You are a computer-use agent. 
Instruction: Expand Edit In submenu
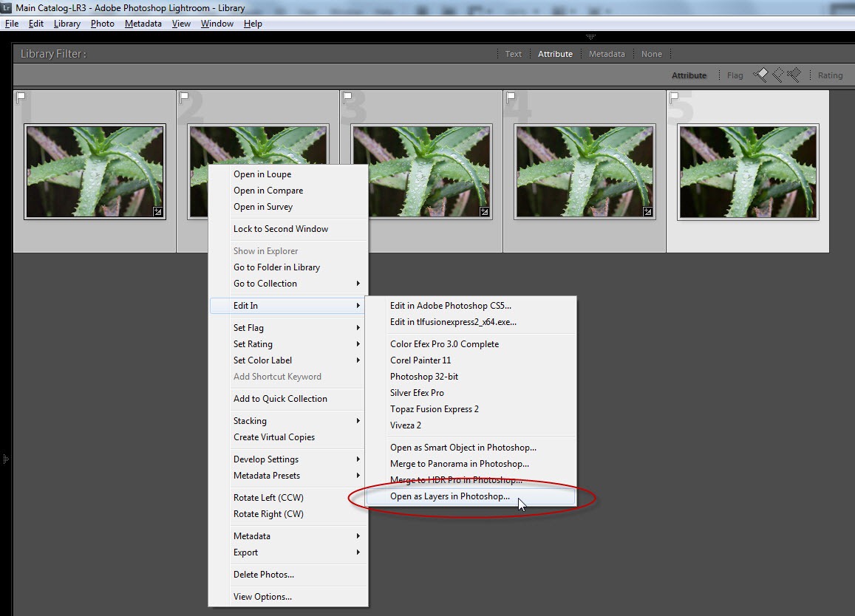pyautogui.click(x=288, y=306)
